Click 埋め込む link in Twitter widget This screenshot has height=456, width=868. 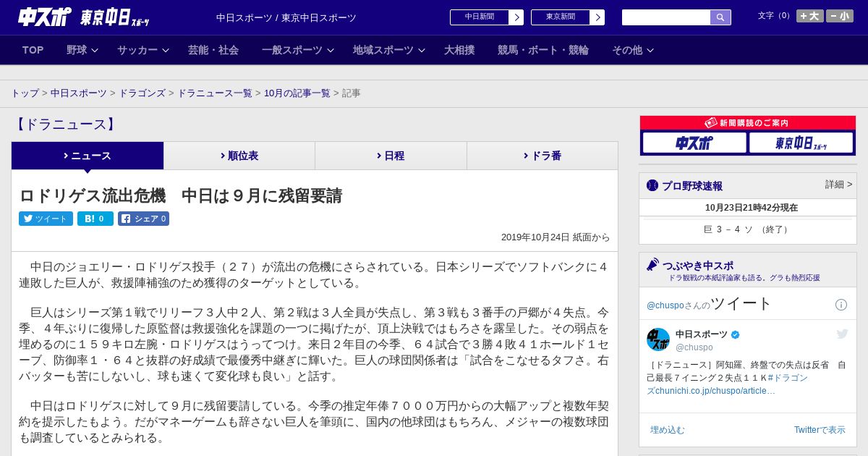pyautogui.click(x=667, y=430)
